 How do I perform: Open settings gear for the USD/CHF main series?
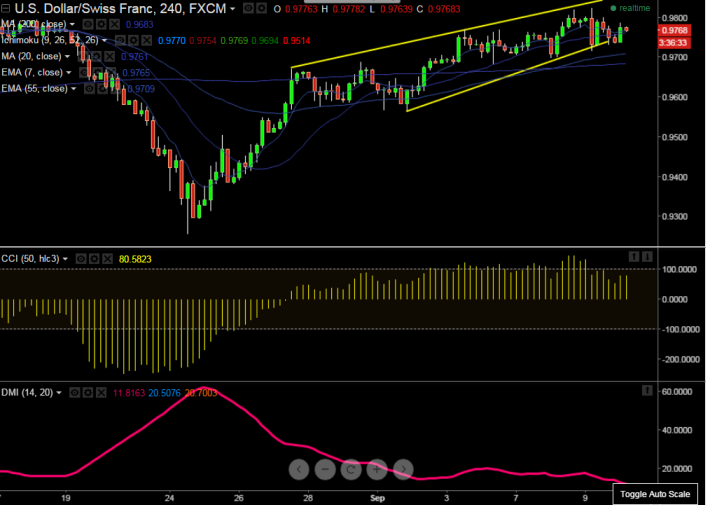tap(261, 9)
